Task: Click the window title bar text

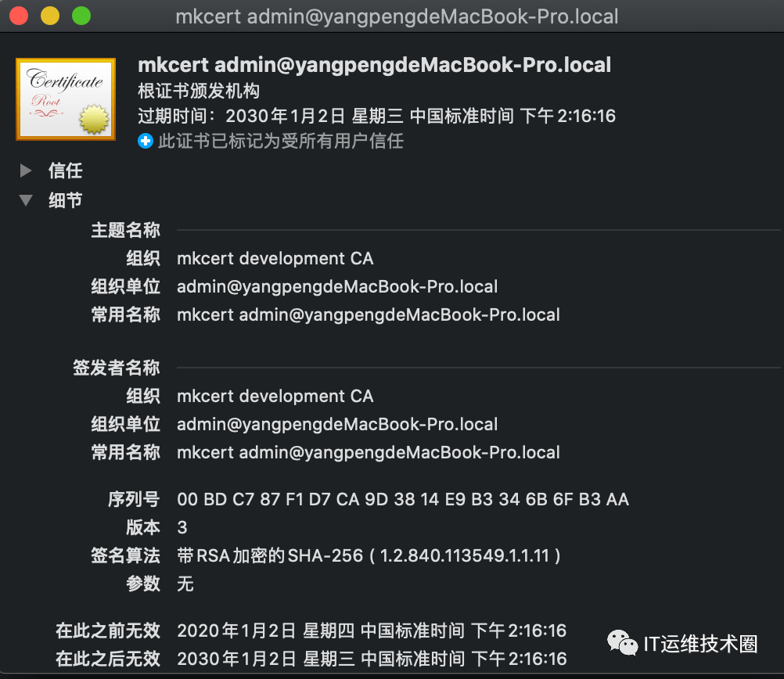Action: point(397,16)
